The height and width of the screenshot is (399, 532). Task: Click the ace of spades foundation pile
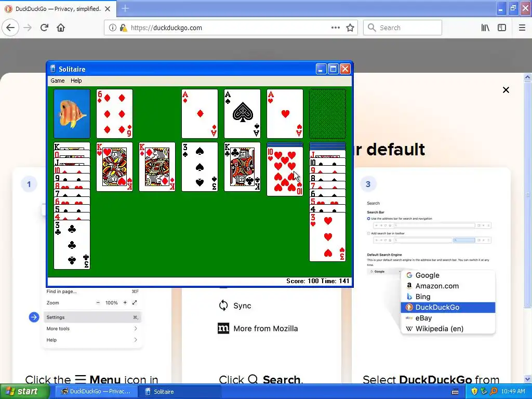pyautogui.click(x=242, y=114)
